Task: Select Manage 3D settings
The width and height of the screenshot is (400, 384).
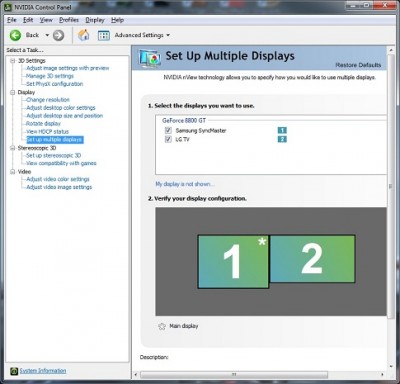Action: 50,76
